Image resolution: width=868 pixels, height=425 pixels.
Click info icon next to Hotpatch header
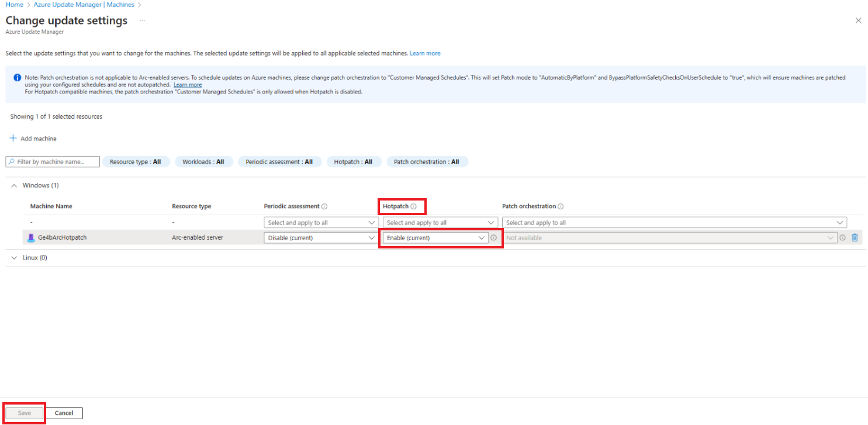tap(413, 206)
